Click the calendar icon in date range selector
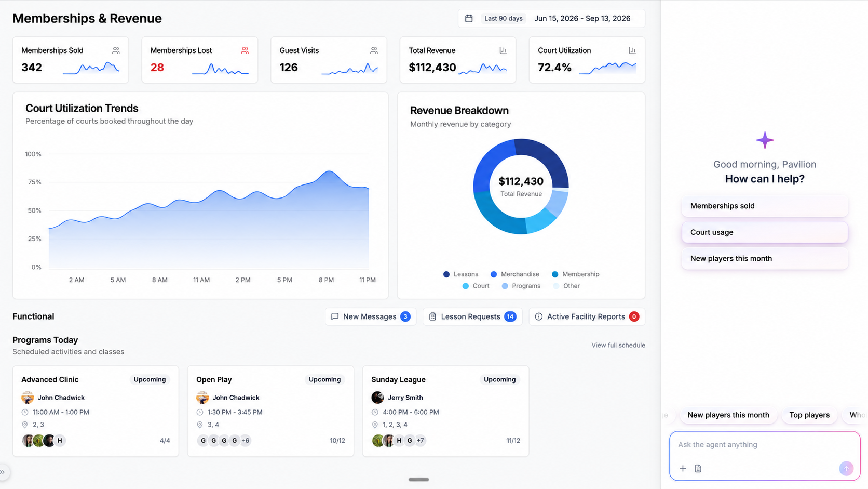 tap(469, 18)
